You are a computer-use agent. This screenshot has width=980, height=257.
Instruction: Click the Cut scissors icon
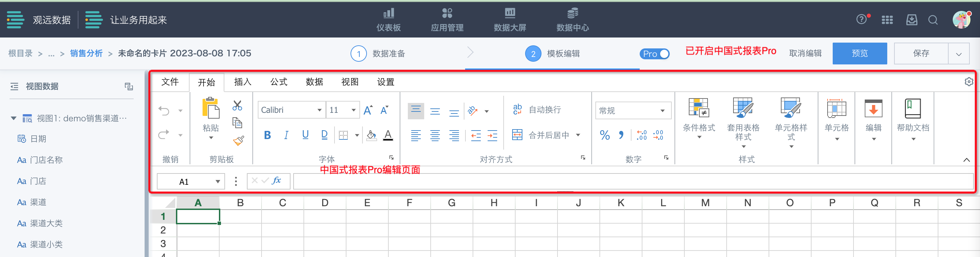pyautogui.click(x=237, y=105)
